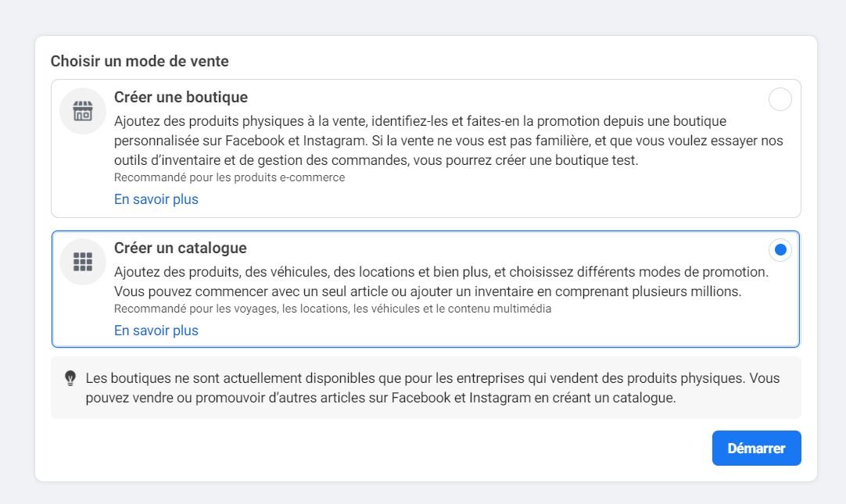Select the Créer une boutique radio button
This screenshot has height=504, width=846.
click(x=780, y=99)
